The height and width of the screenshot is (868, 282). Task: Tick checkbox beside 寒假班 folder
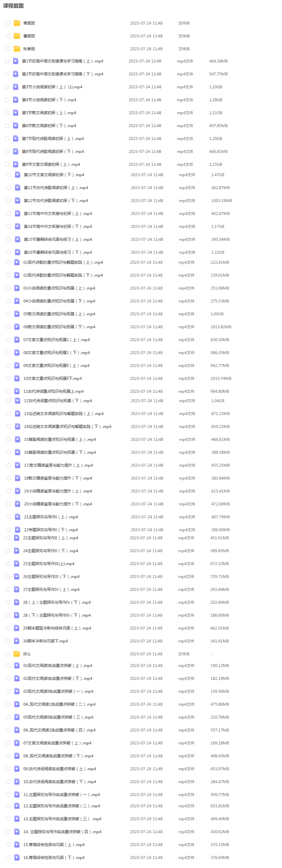8,23
